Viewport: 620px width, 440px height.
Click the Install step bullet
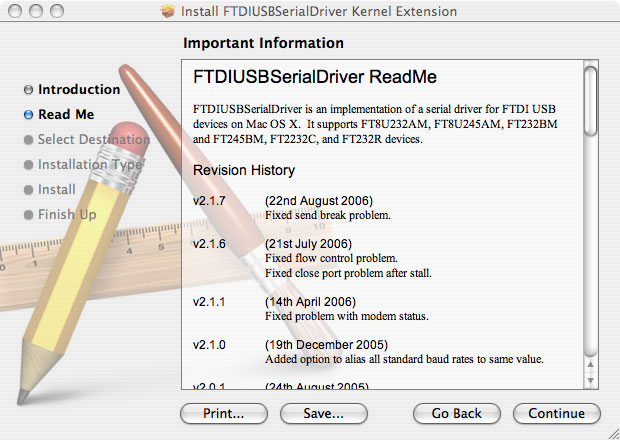click(28, 190)
